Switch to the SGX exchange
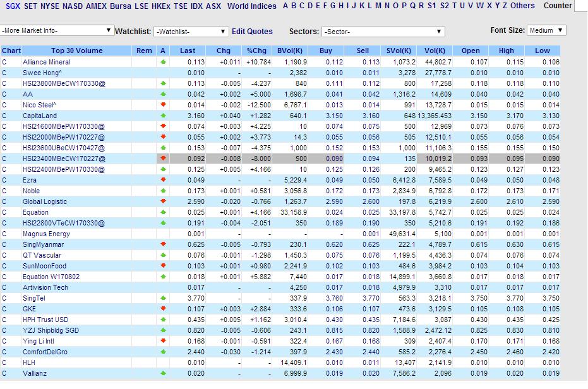This screenshot has width=588, height=389. pos(13,6)
